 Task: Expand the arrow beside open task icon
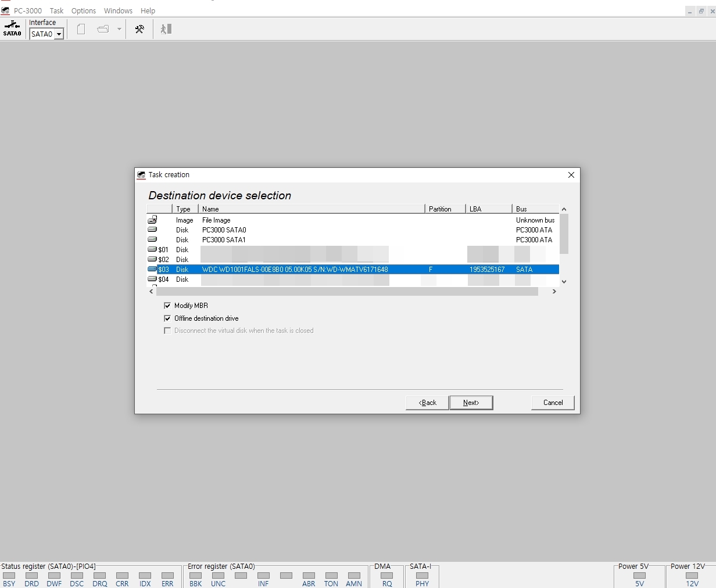[119, 29]
